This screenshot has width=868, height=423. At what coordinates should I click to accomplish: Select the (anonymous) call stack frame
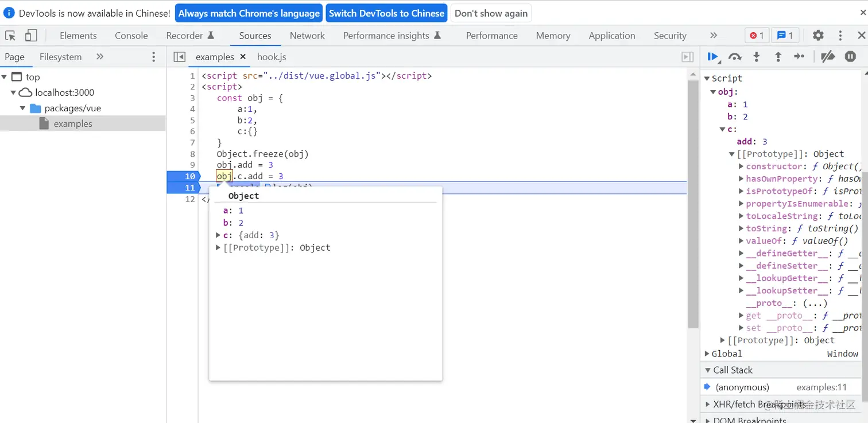[x=781, y=387]
